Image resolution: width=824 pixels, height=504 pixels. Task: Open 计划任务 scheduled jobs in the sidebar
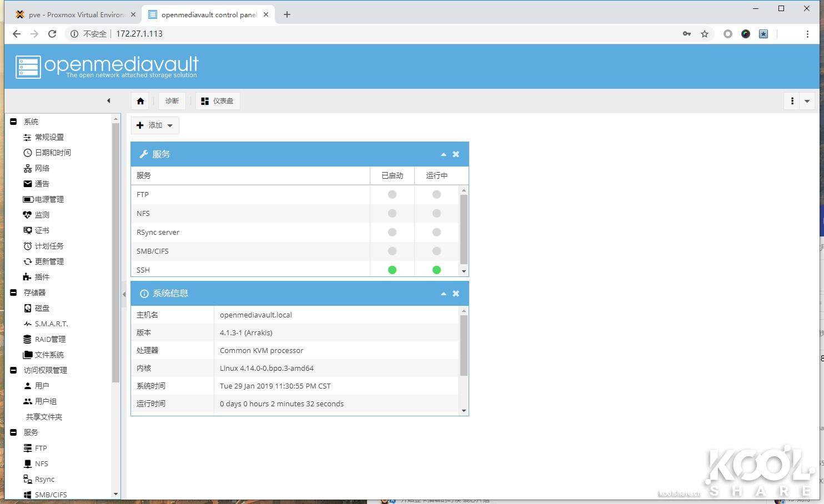44,246
